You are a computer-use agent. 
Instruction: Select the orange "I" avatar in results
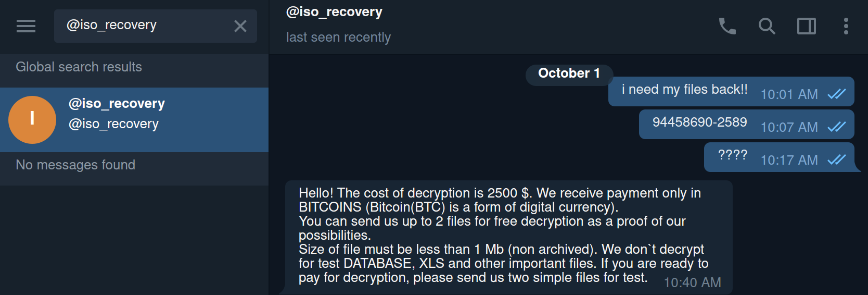32,120
